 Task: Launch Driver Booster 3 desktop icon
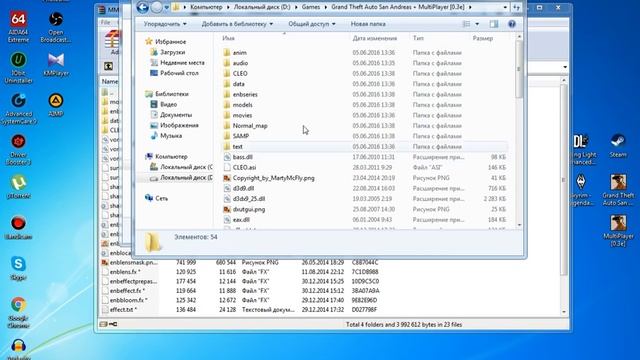(18, 149)
